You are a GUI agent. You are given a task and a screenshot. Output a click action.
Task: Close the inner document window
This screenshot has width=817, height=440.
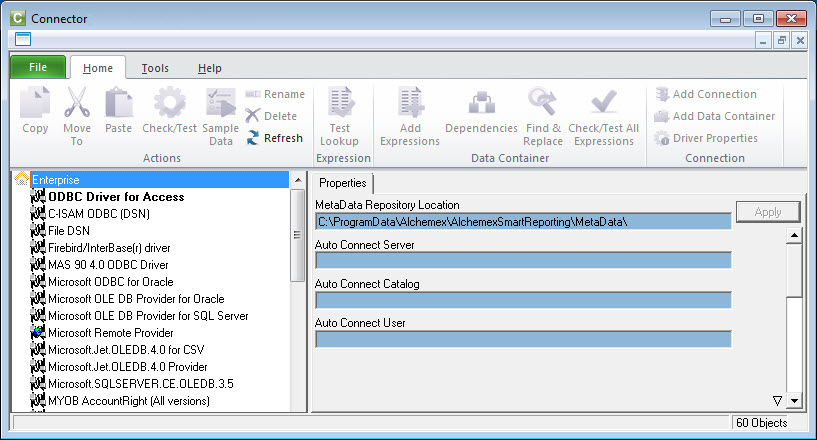point(800,40)
